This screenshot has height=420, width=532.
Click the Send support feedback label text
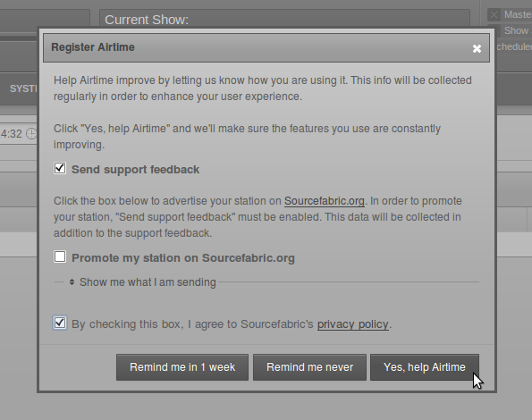[135, 170]
